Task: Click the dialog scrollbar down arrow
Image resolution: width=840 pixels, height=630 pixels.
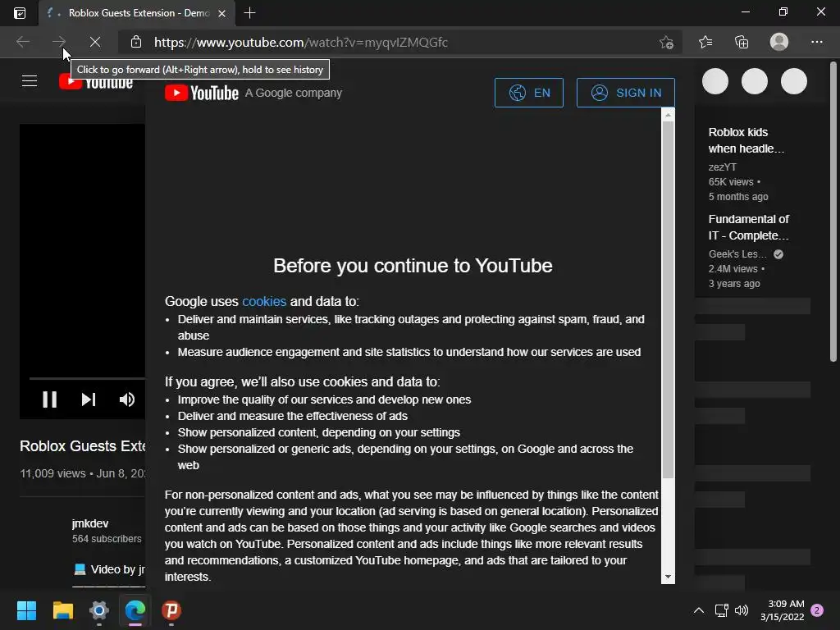Action: pos(668,577)
